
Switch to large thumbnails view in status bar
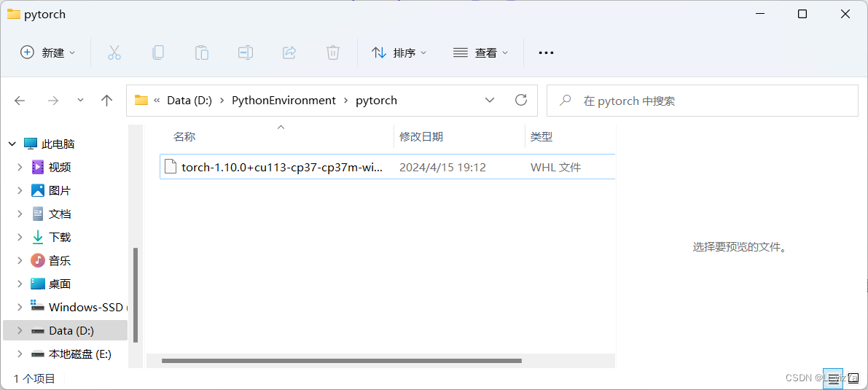click(853, 378)
